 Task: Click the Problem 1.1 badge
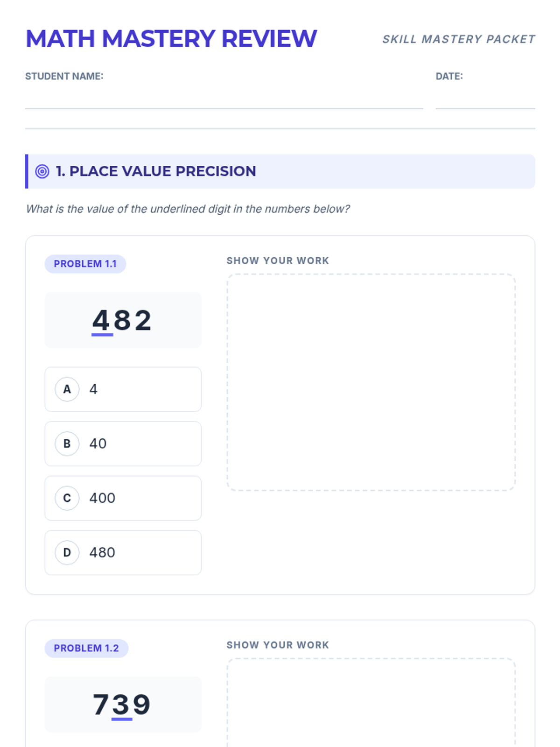coord(85,264)
